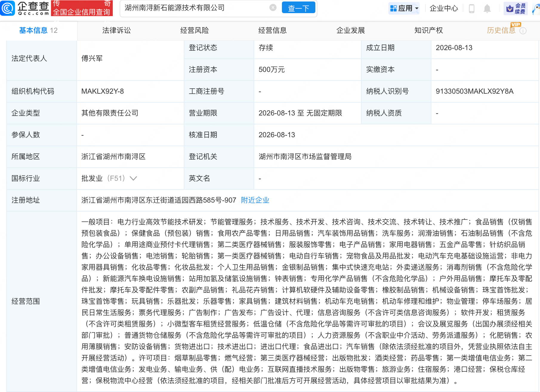The height and width of the screenshot is (392, 540).
Task: Open the 历史信息 VIP tab
Action: (x=501, y=30)
